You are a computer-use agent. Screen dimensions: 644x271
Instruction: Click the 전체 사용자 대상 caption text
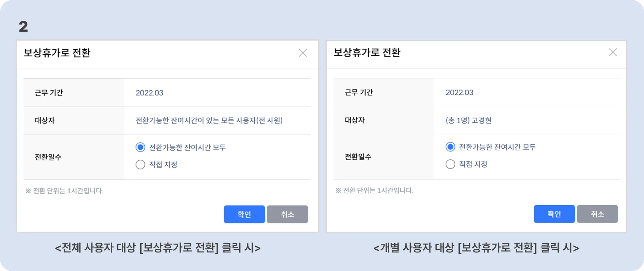(x=158, y=248)
